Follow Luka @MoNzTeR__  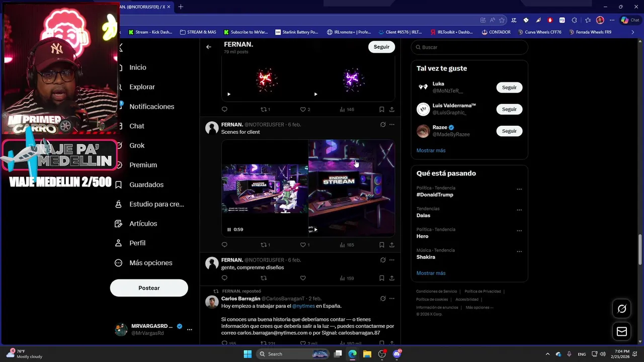tap(509, 87)
